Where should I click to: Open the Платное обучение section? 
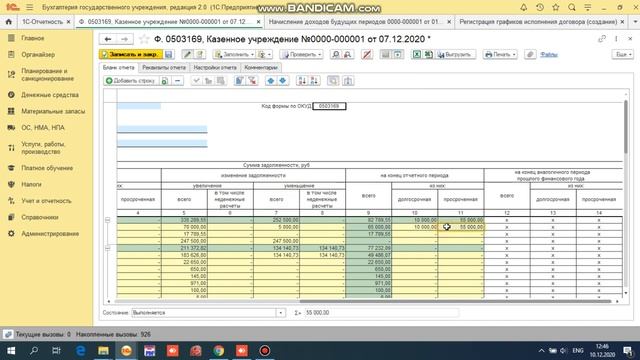(47, 168)
